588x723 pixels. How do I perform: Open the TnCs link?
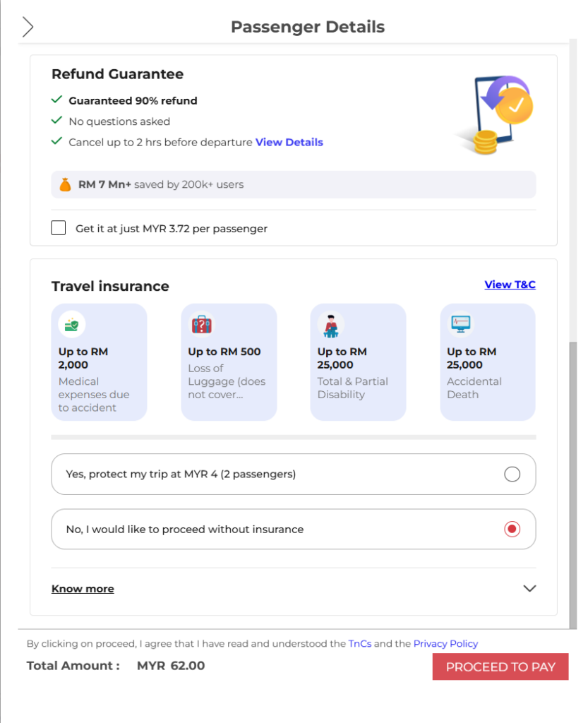pos(360,644)
